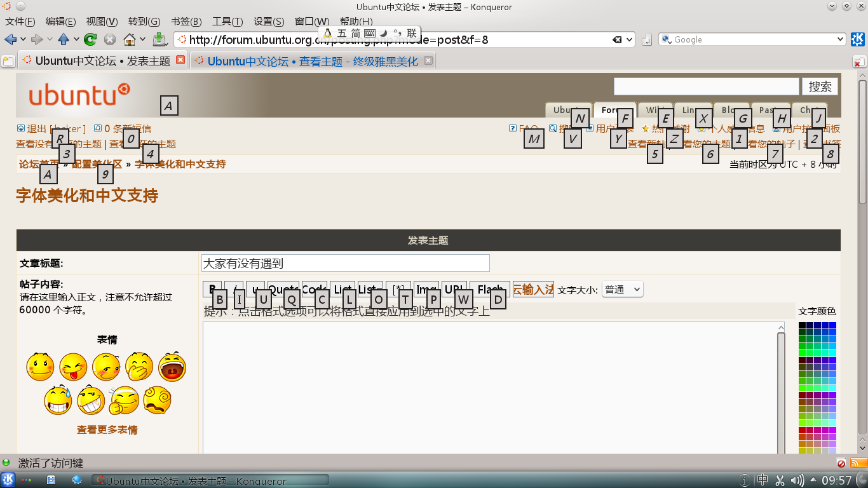Viewport: 868px width, 488px height.
Task: Click the Up navigation arrow icon
Action: coord(64,39)
